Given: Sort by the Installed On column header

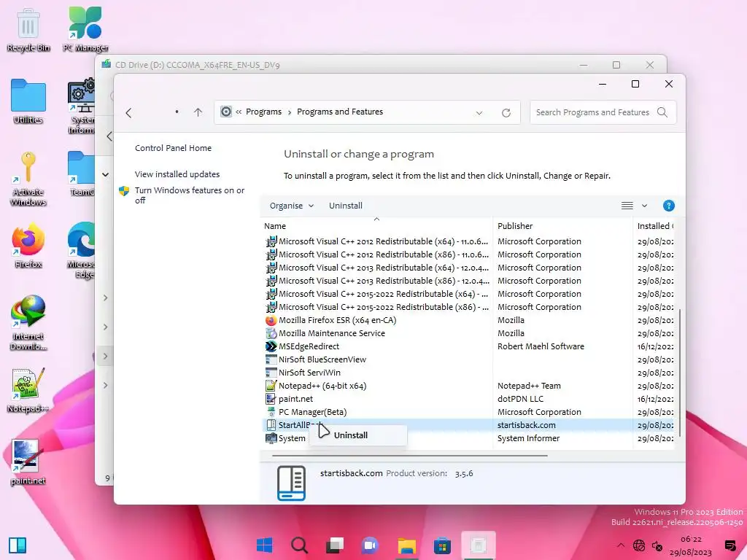Looking at the screenshot, I should pyautogui.click(x=655, y=226).
